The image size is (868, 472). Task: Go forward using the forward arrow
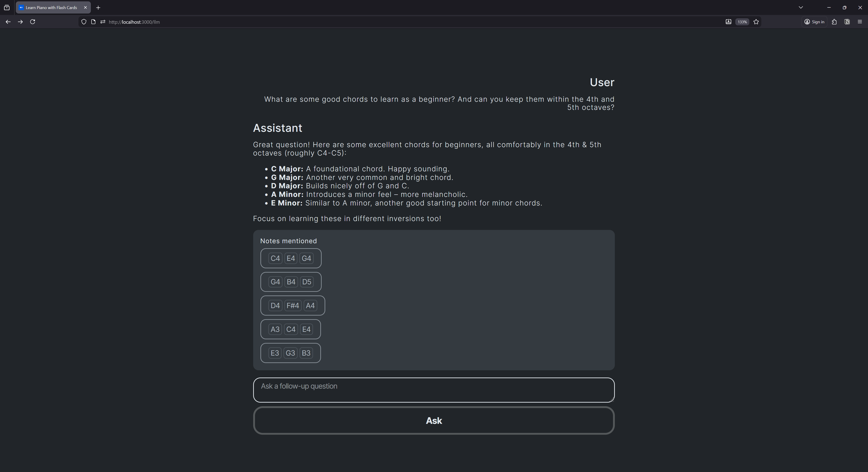pyautogui.click(x=20, y=22)
